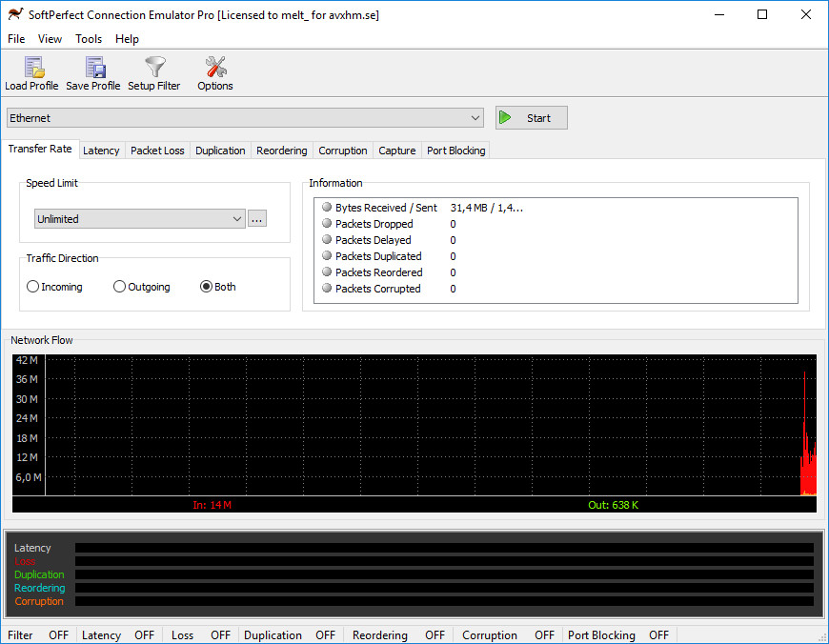Click the Bytes Received / Sent indicator bullet
Screen dimensions: 829x644
(x=327, y=208)
